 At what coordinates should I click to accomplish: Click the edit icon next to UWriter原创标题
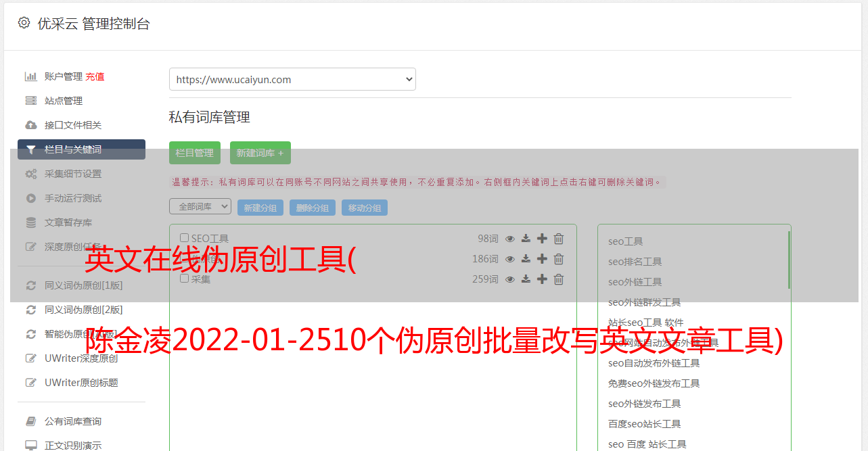point(31,383)
